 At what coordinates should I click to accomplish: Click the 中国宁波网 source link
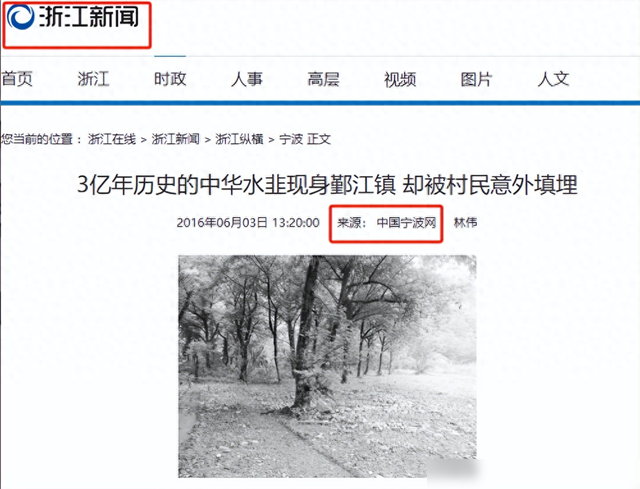[406, 222]
